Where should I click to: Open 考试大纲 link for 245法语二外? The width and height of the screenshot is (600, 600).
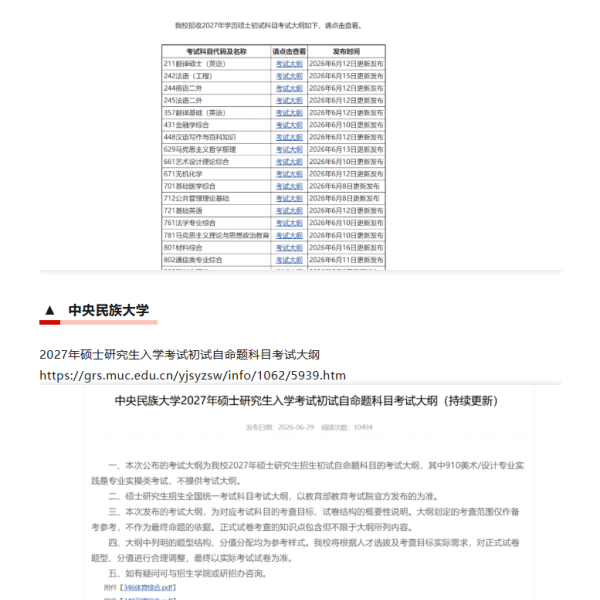point(289,101)
